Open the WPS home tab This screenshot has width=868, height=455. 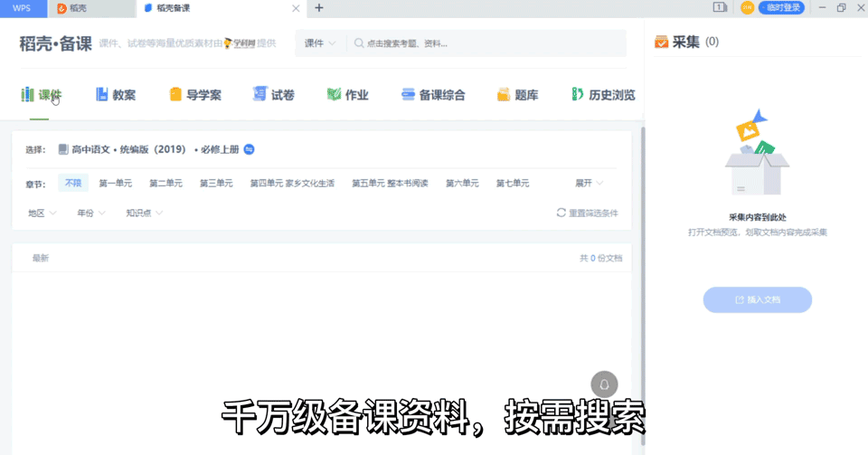(22, 8)
